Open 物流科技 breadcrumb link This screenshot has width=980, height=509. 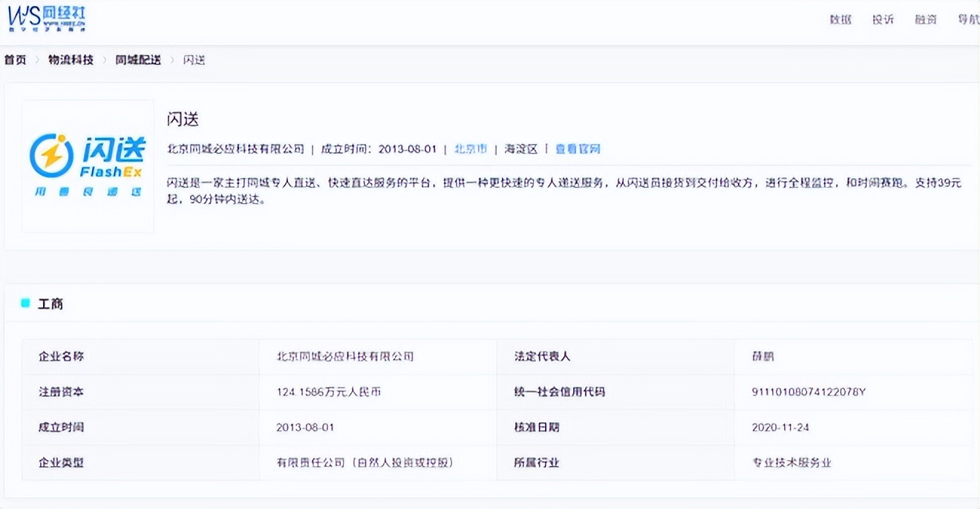coord(71,60)
